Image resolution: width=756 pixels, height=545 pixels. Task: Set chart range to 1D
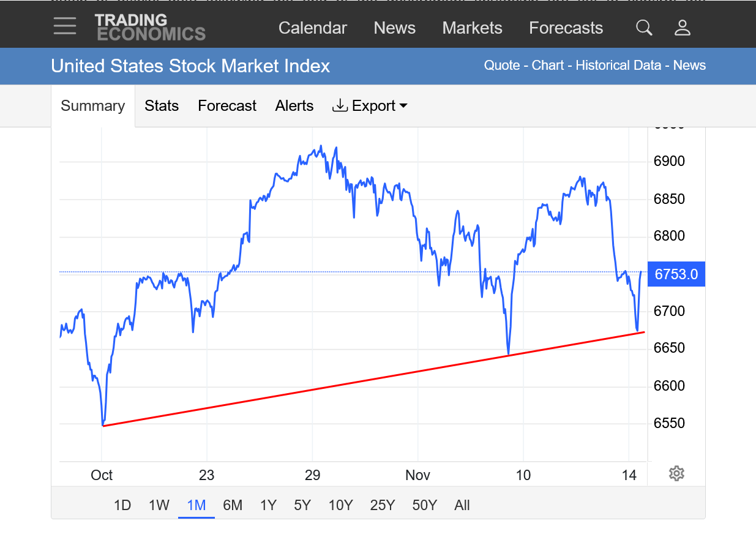122,505
